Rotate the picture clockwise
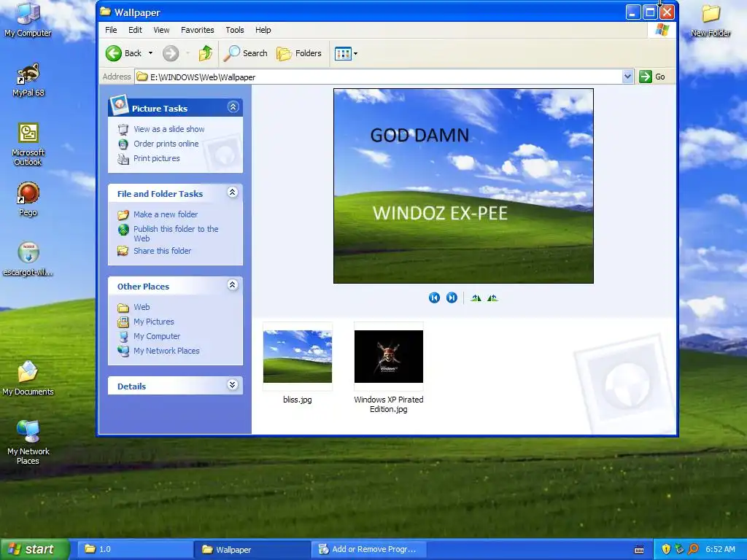Screen dimensions: 747x560 [x=476, y=298]
